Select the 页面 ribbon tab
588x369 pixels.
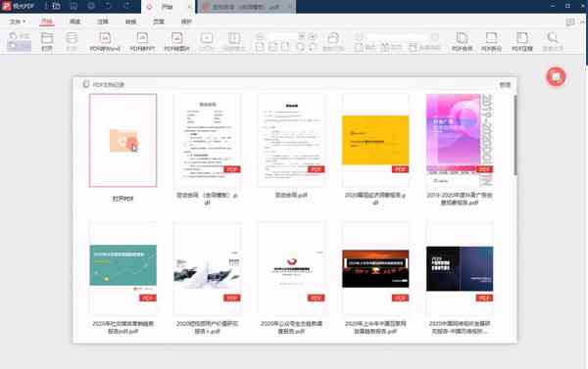[159, 22]
